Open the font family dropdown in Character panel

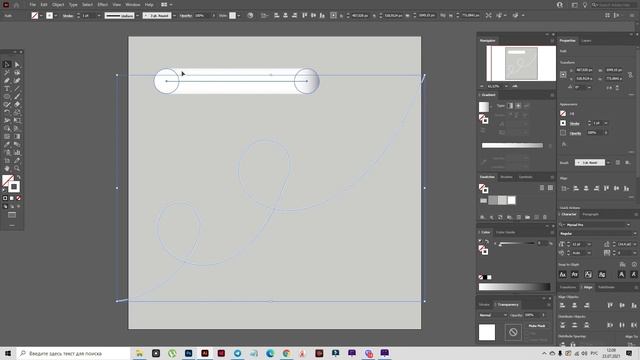629,225
